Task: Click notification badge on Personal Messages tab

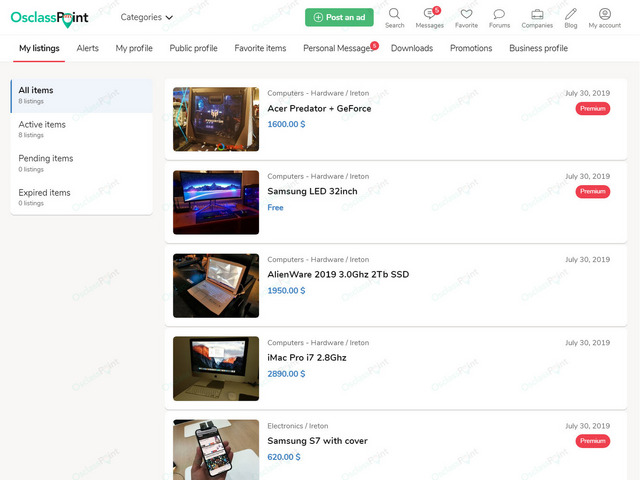Action: [x=374, y=45]
